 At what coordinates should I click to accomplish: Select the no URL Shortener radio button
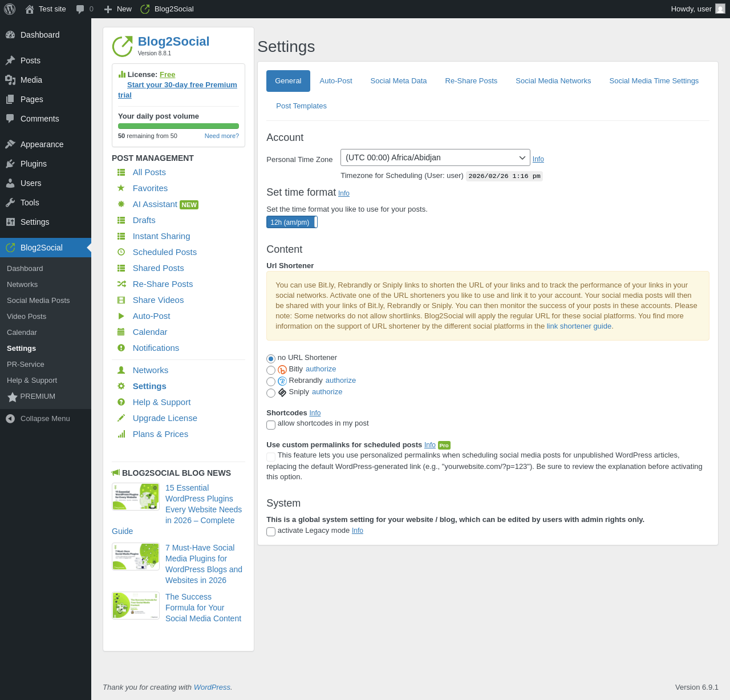(x=271, y=359)
